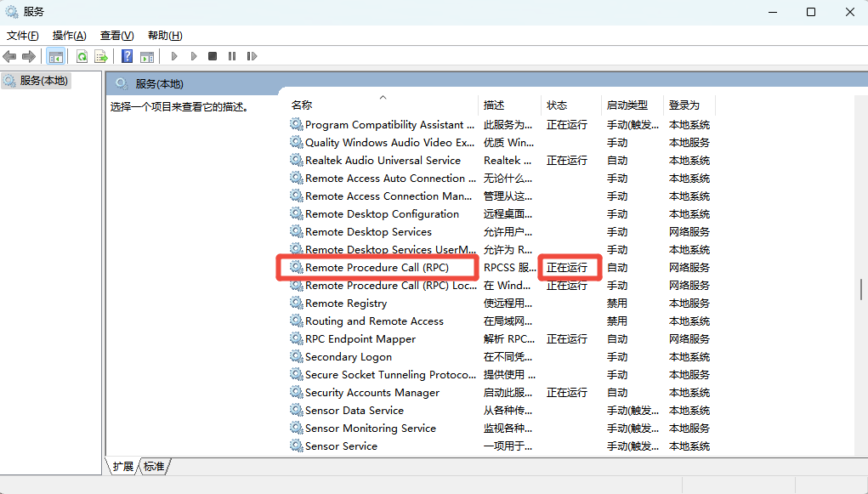Open the blue question mark Help icon
Screen dimensions: 868x494
pos(127,56)
